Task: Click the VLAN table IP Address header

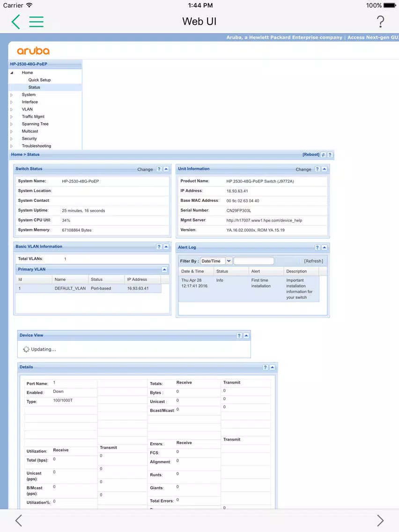Action: 142,280
